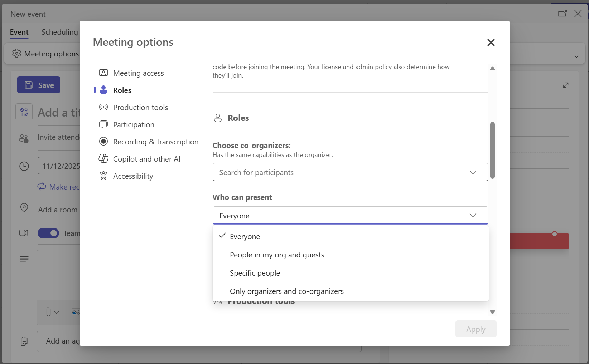Click the Copilot icon in sidebar

pos(103,158)
